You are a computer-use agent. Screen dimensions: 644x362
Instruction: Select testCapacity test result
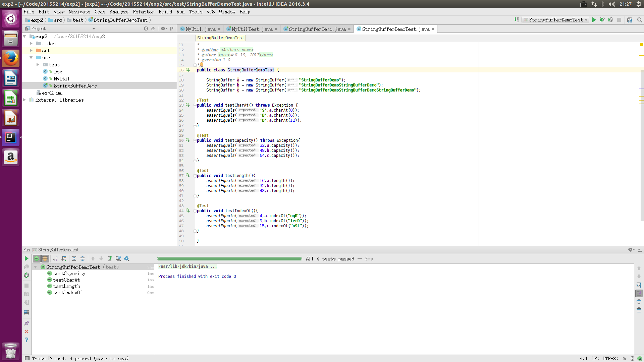(69, 274)
